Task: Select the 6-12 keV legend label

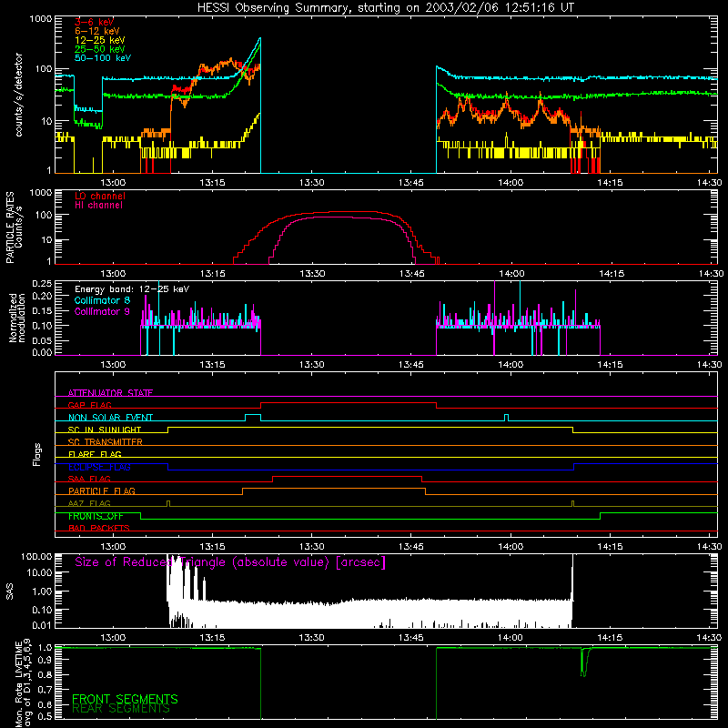Action: click(x=97, y=31)
